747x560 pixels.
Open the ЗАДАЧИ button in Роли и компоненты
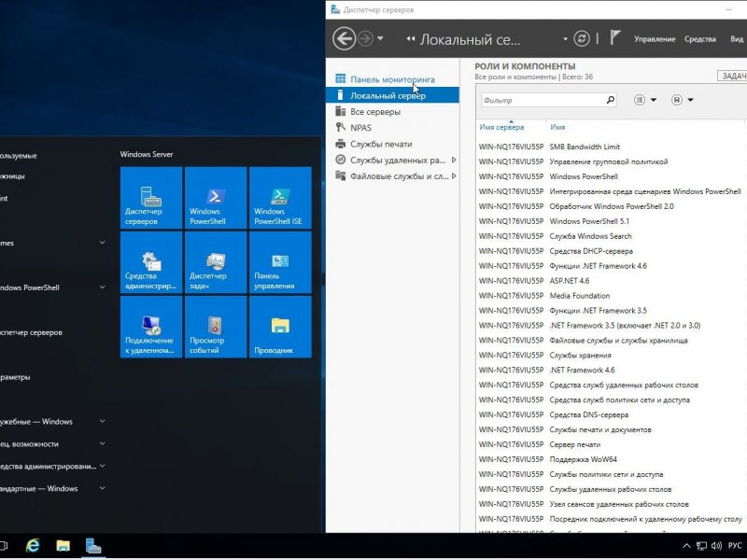(x=732, y=77)
